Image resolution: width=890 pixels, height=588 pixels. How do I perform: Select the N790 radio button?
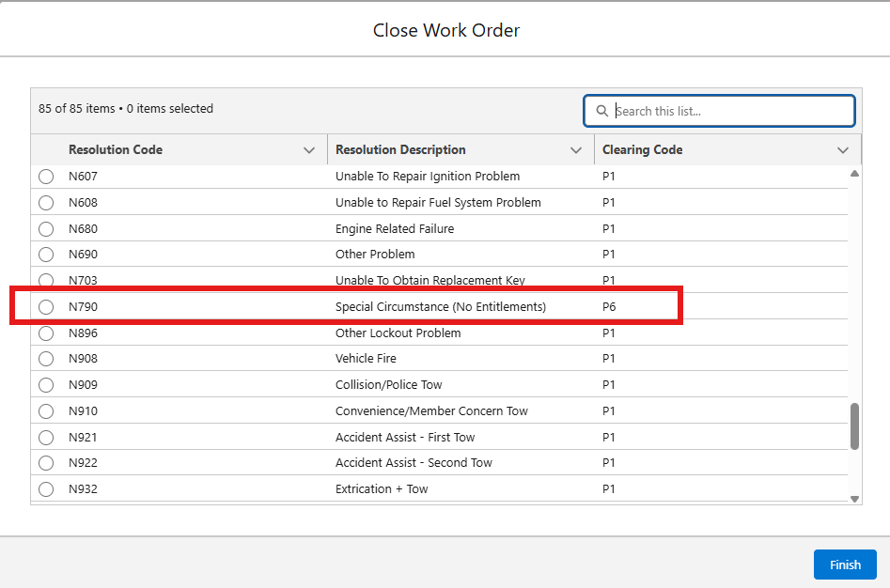[x=46, y=307]
